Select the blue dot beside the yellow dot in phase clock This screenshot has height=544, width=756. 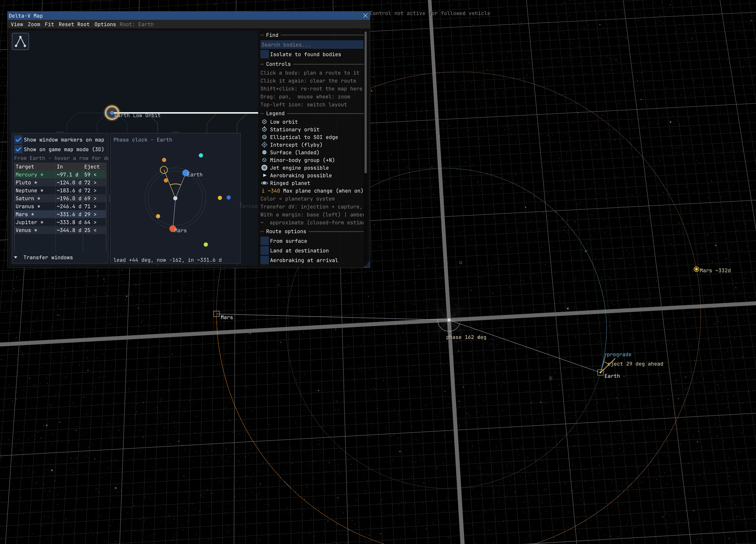tap(229, 198)
